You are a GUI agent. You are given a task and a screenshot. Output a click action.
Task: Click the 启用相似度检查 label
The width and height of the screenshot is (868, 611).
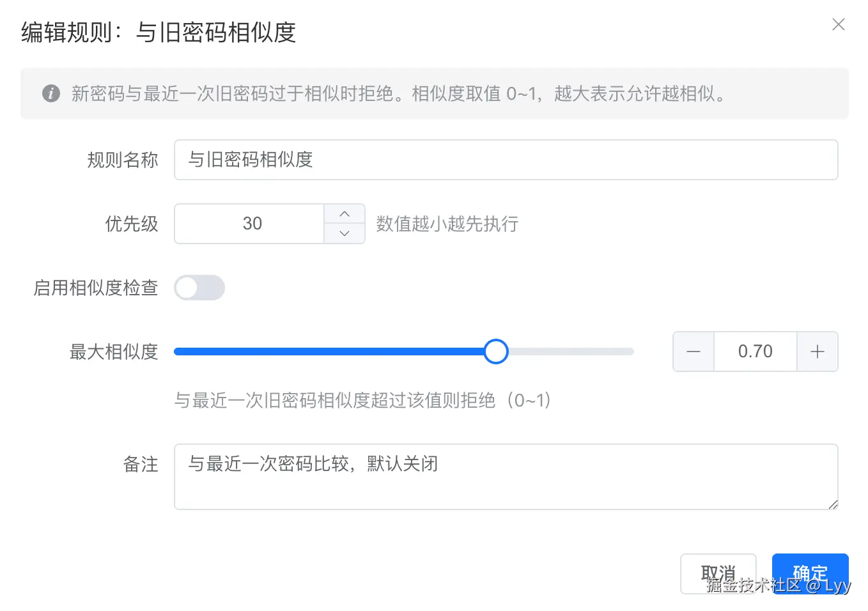point(96,288)
